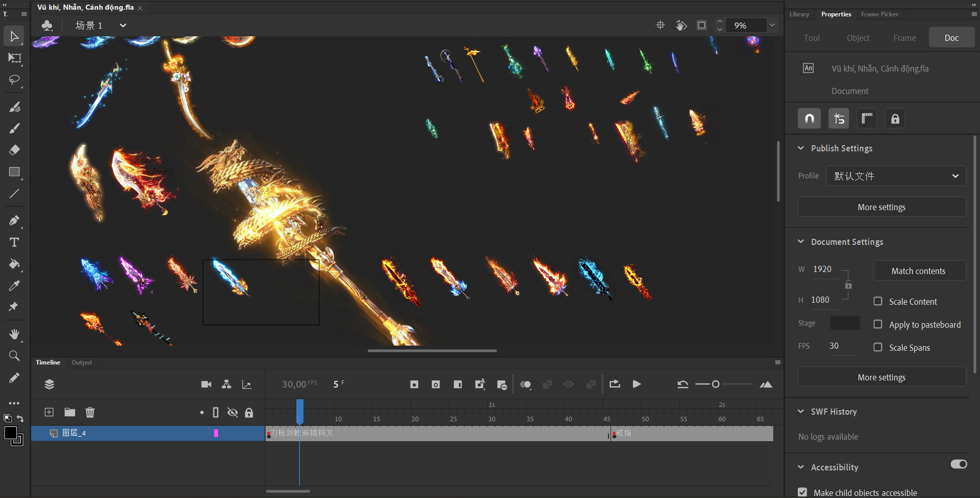Viewport: 980px width, 498px height.
Task: Activate the Eyedropper tool
Action: click(14, 286)
